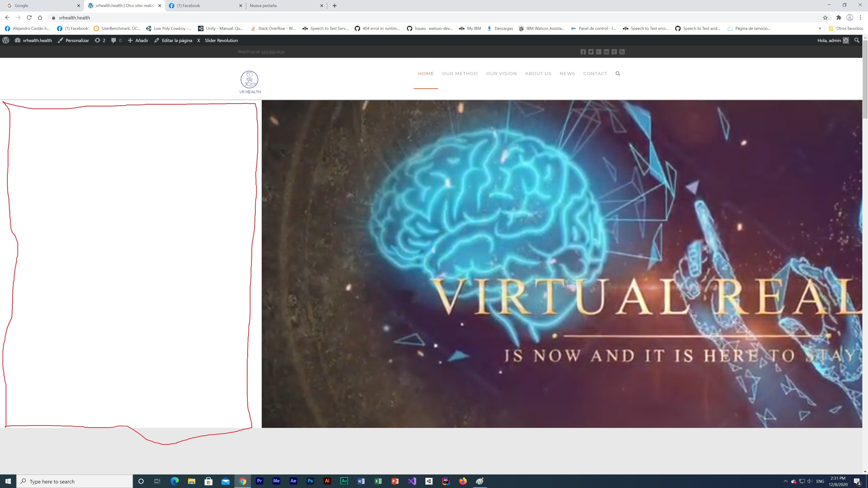Show hidden system tray icons
The width and height of the screenshot is (868, 488).
[x=785, y=481]
